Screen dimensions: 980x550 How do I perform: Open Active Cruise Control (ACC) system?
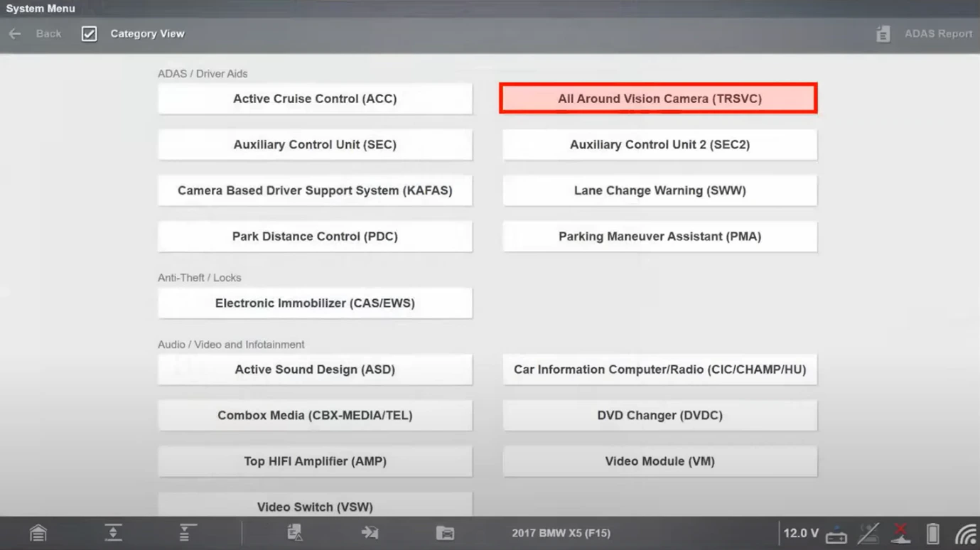tap(315, 99)
